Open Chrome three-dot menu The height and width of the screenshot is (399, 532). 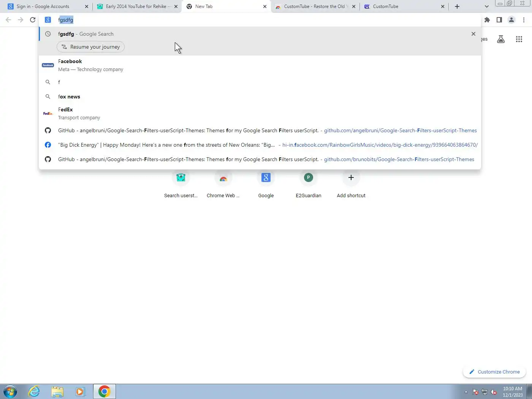tap(524, 20)
